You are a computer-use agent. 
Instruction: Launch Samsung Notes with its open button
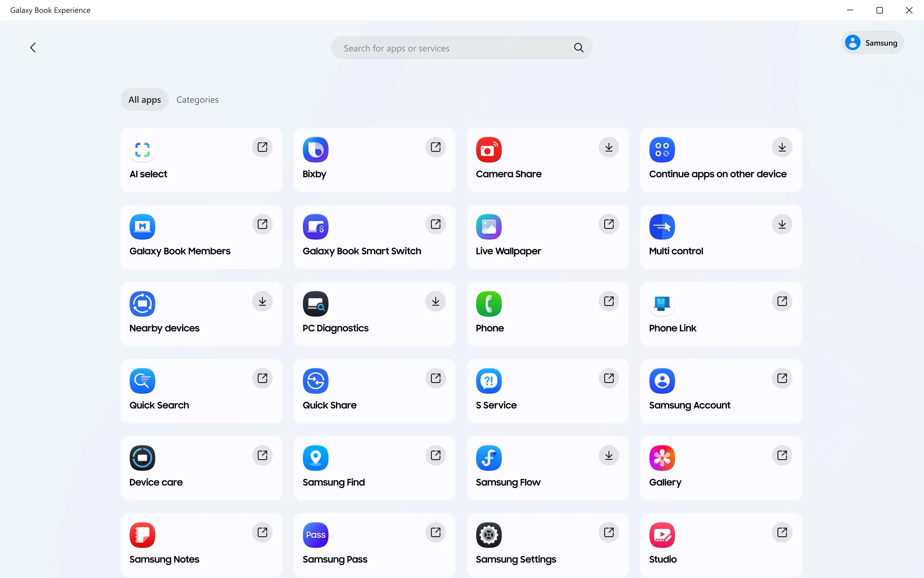[262, 532]
